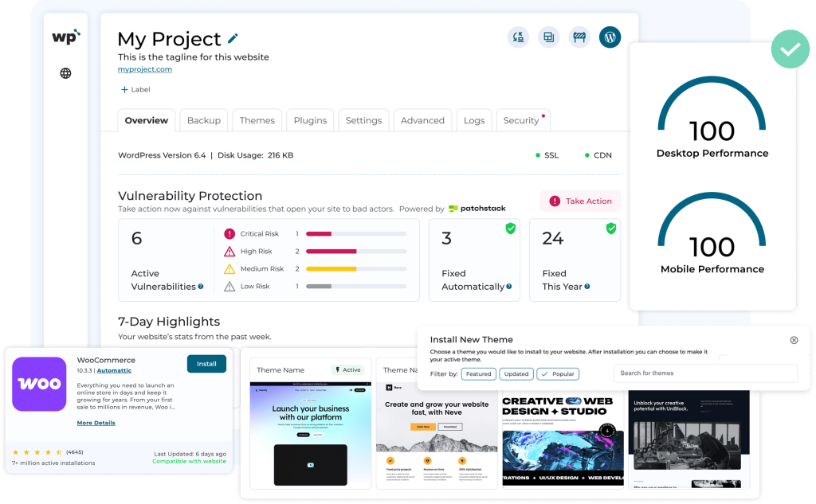Viewport: 816px width, 504px height.
Task: Open the WordPress admin icon
Action: click(x=610, y=37)
